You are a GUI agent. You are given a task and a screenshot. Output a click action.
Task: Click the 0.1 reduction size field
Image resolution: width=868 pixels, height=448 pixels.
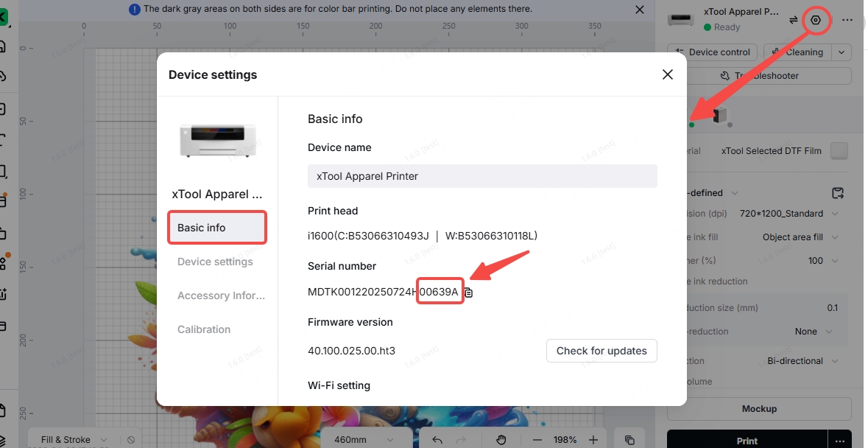832,308
